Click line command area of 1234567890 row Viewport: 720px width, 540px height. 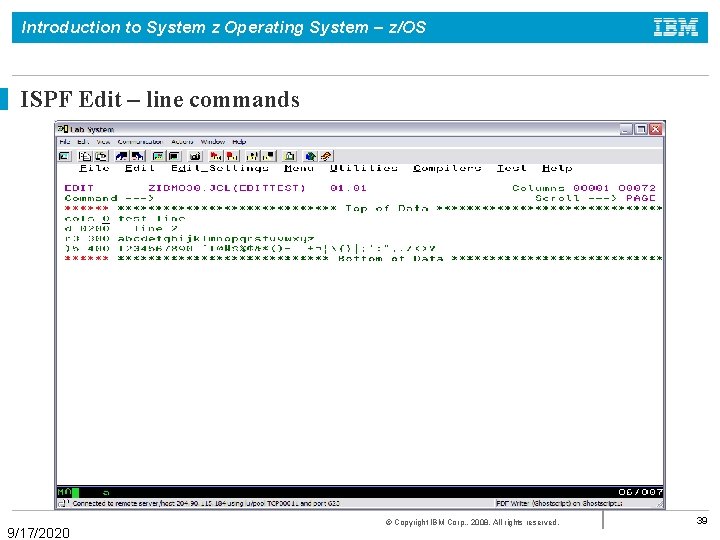(x=87, y=249)
